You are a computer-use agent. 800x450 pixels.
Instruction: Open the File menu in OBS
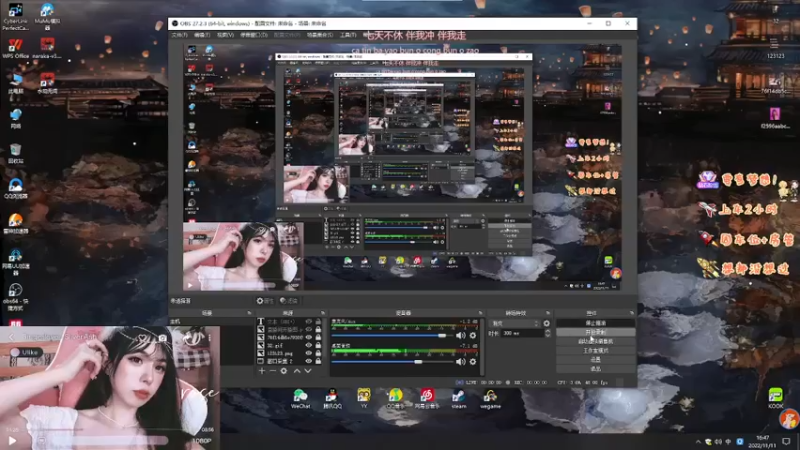(x=180, y=35)
